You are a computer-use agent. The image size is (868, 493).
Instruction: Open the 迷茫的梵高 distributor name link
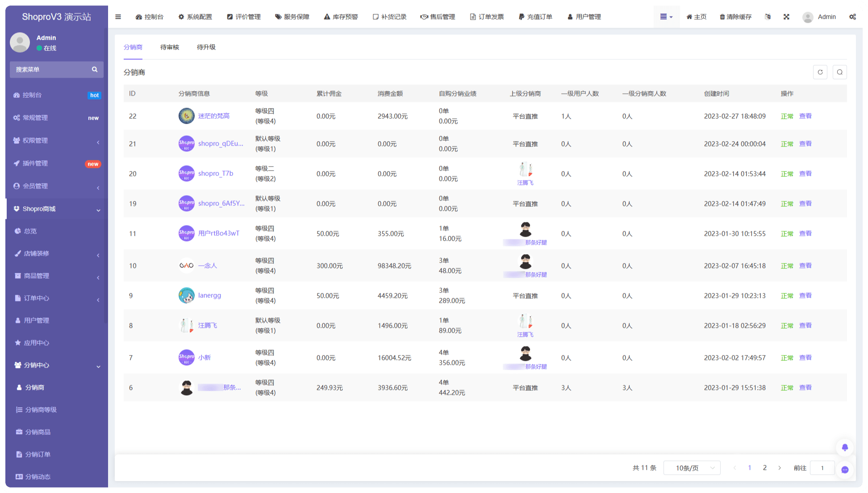click(214, 116)
